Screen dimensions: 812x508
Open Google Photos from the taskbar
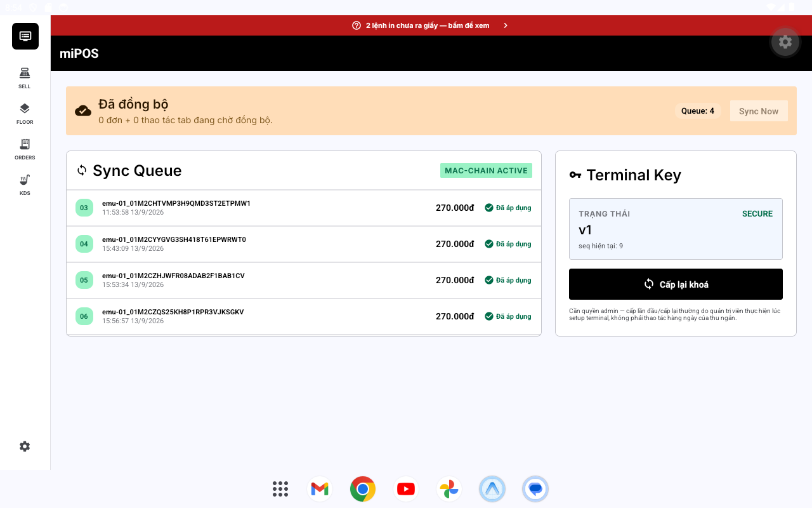(449, 489)
